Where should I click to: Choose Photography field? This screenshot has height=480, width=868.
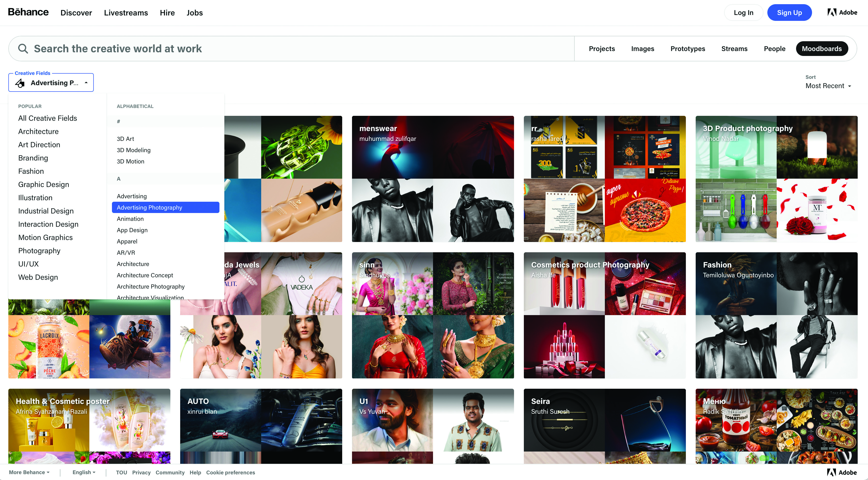[40, 251]
